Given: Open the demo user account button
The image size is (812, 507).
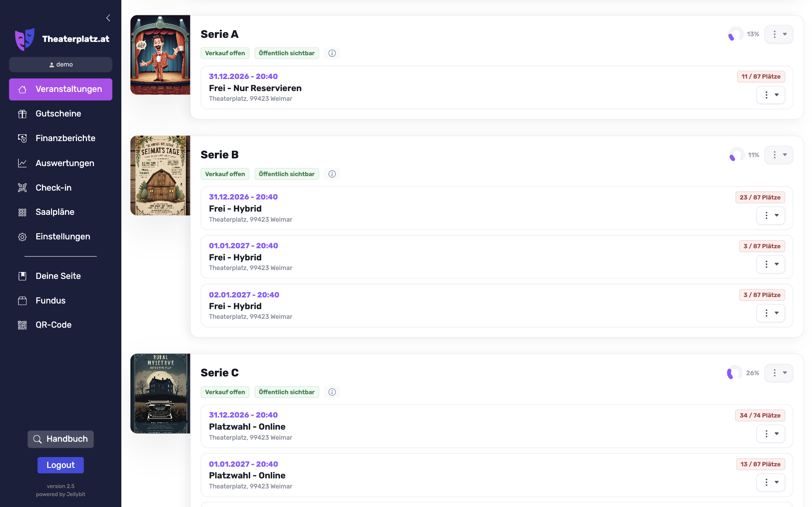Looking at the screenshot, I should coord(60,64).
